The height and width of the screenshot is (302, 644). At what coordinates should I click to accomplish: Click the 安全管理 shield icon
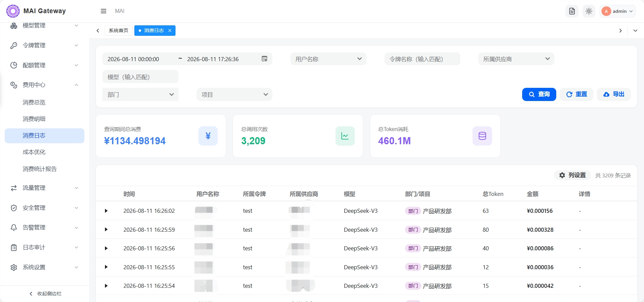14,208
